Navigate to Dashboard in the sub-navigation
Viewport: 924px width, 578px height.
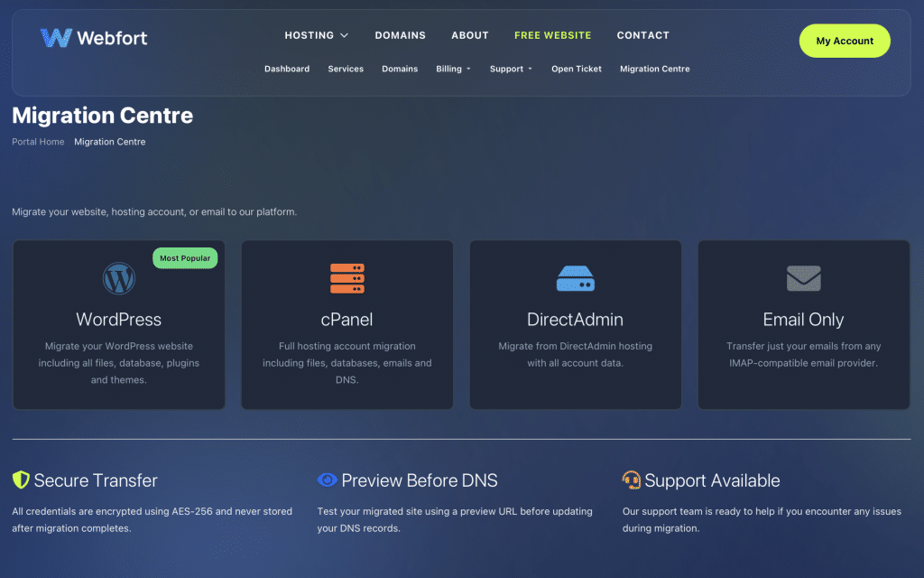click(x=286, y=69)
